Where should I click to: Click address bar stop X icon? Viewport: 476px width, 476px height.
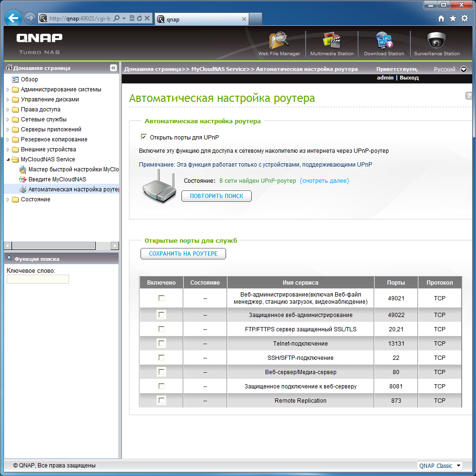tap(147, 19)
